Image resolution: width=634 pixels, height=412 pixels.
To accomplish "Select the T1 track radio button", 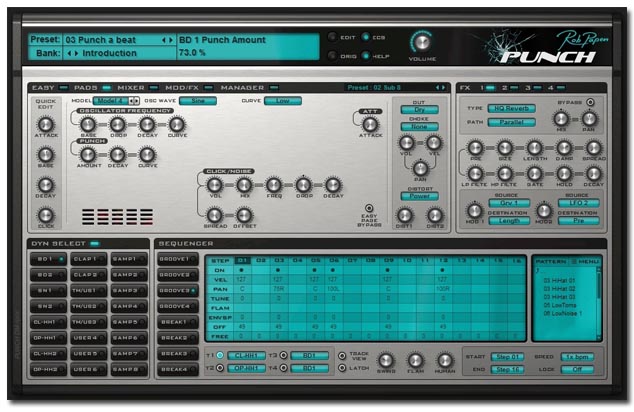I will coord(220,355).
